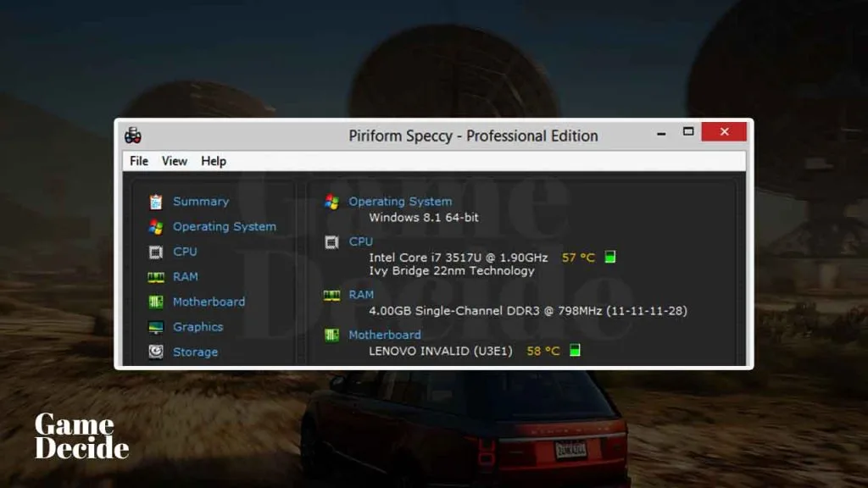Open Operating System section in sidebar
Image resolution: width=868 pixels, height=488 pixels.
(224, 227)
